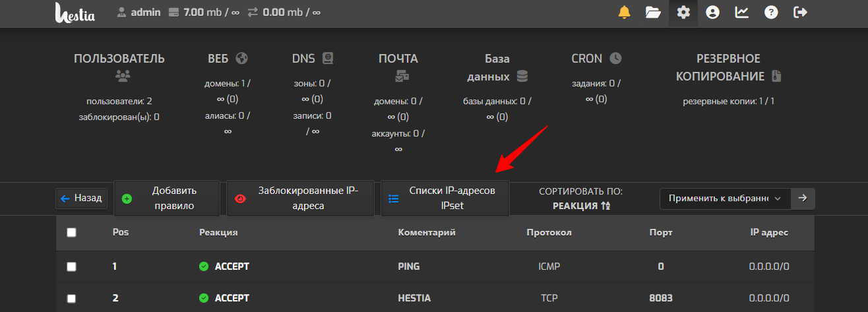Open the РЕЗЕРВНОЕ КОПИРОВАНИЕ tab
The image size is (868, 312).
coord(729,68)
